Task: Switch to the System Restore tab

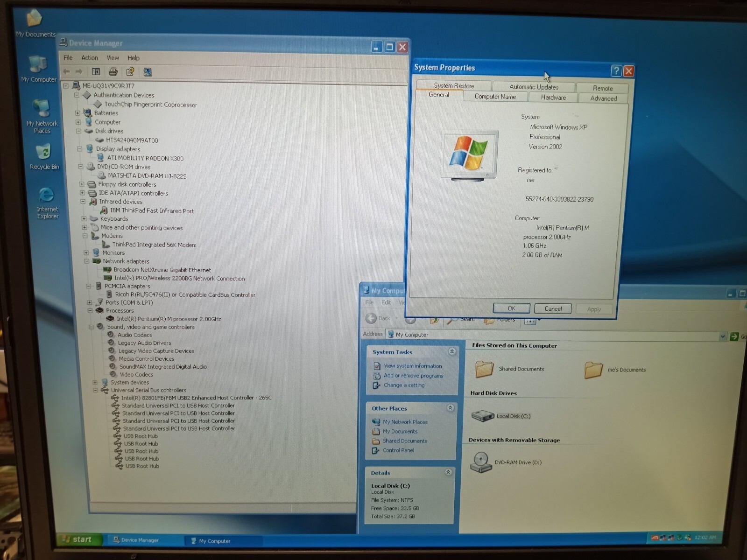Action: click(454, 85)
